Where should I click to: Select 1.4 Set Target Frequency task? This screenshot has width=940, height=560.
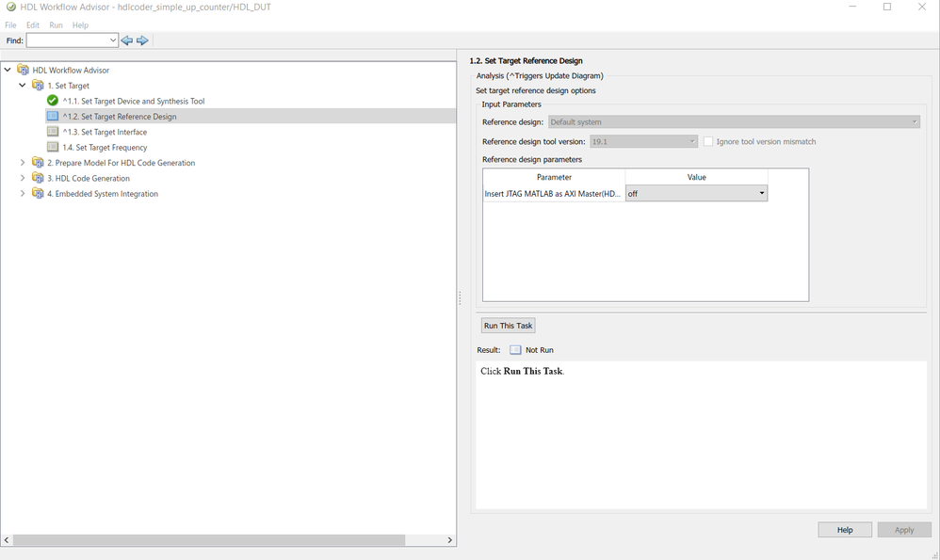click(x=105, y=147)
